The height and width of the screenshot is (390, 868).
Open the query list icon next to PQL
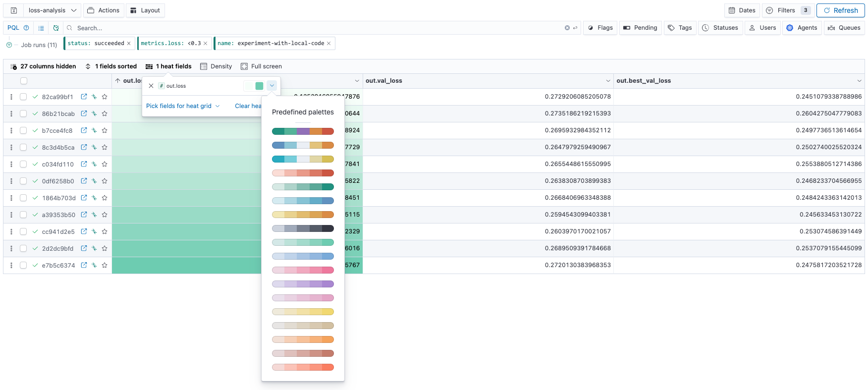point(41,28)
